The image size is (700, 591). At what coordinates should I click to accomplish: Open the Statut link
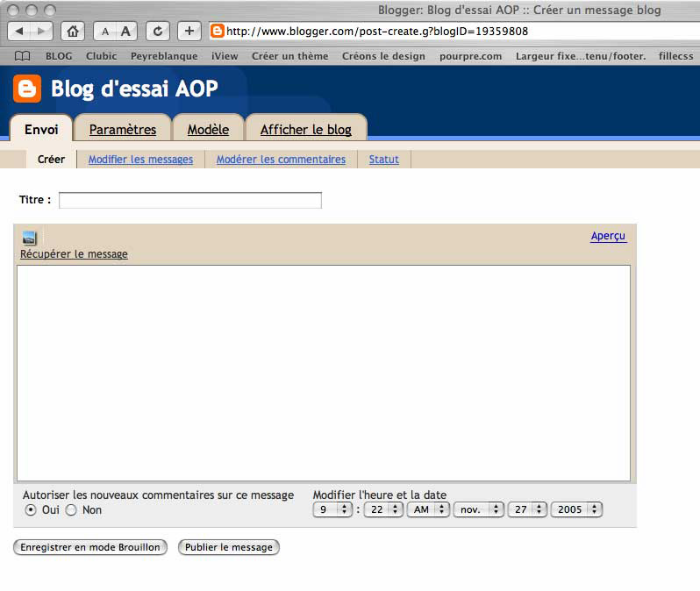click(384, 160)
